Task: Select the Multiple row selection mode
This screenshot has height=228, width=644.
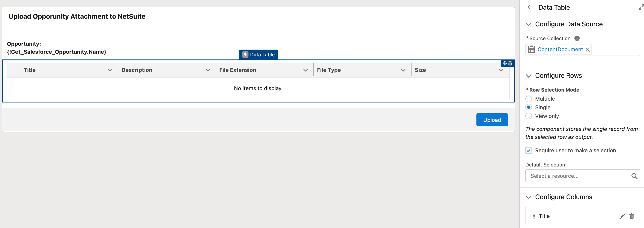Action: click(529, 99)
